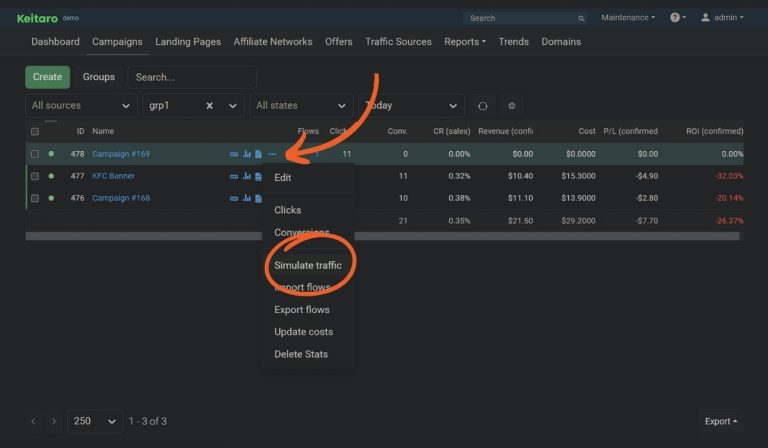Viewport: 768px width, 448px height.
Task: Click the refresh icon next to the date filter
Action: [x=483, y=106]
